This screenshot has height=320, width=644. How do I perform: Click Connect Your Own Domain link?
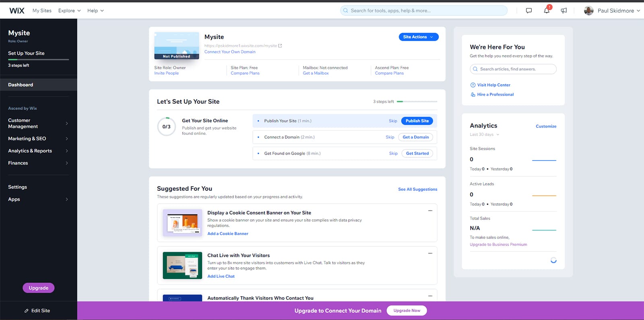point(230,52)
